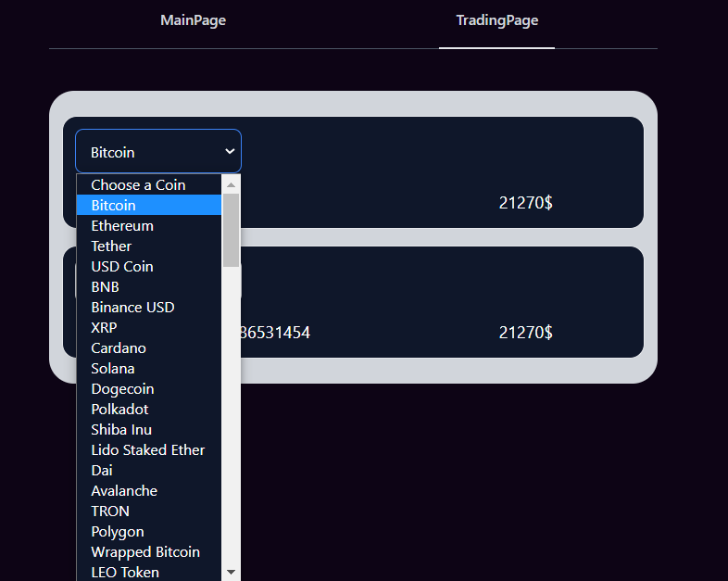Pick Wrapped Bitcoin option
The image size is (728, 581).
[149, 552]
